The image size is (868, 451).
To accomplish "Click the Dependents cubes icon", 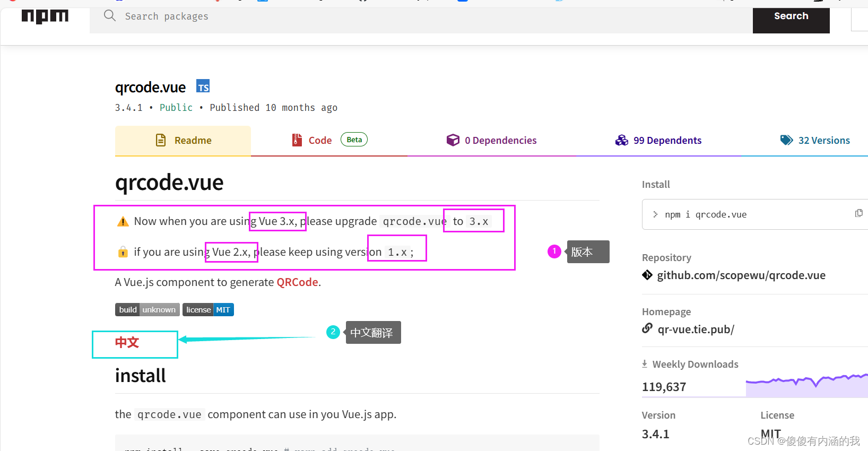I will pyautogui.click(x=622, y=140).
